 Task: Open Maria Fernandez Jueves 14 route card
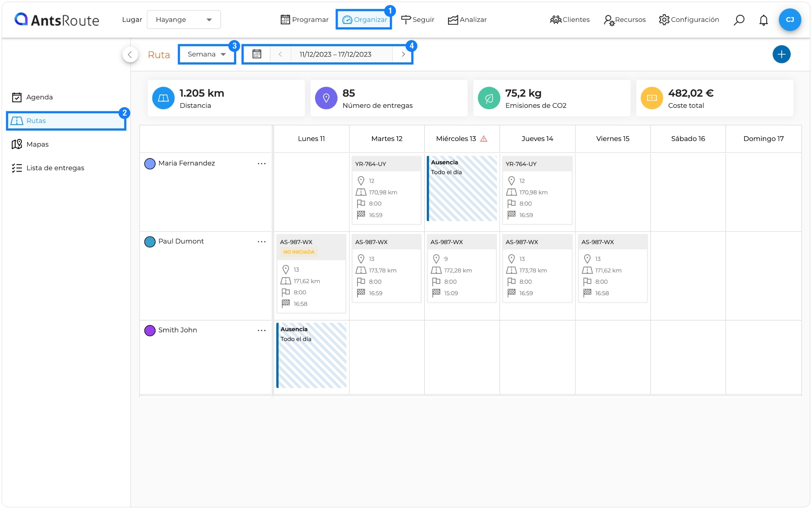(x=537, y=190)
